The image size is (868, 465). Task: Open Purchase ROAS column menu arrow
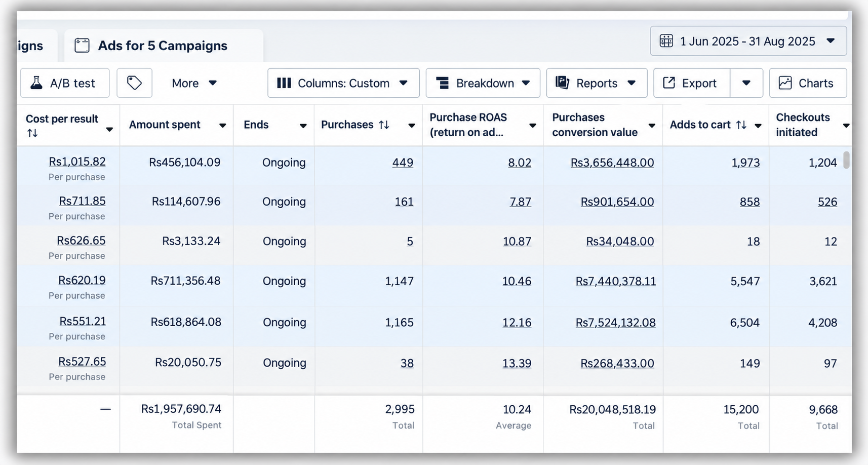533,126
